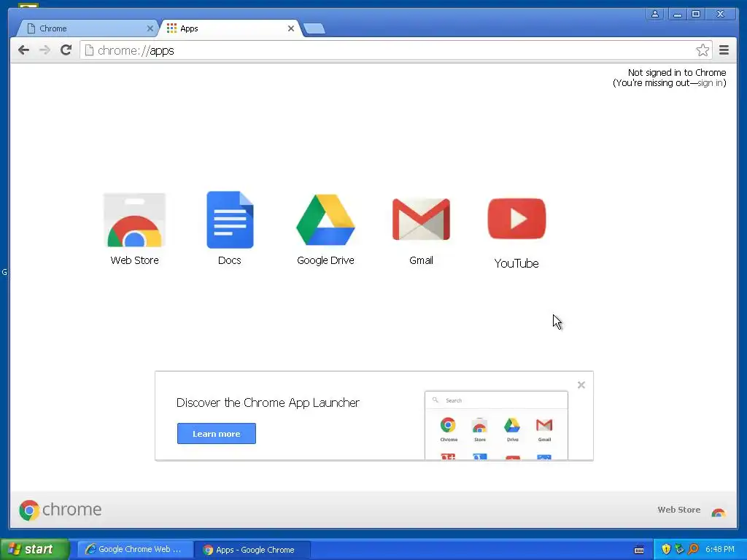The height and width of the screenshot is (560, 747).
Task: Click the chrome logo in footer
Action: point(60,510)
